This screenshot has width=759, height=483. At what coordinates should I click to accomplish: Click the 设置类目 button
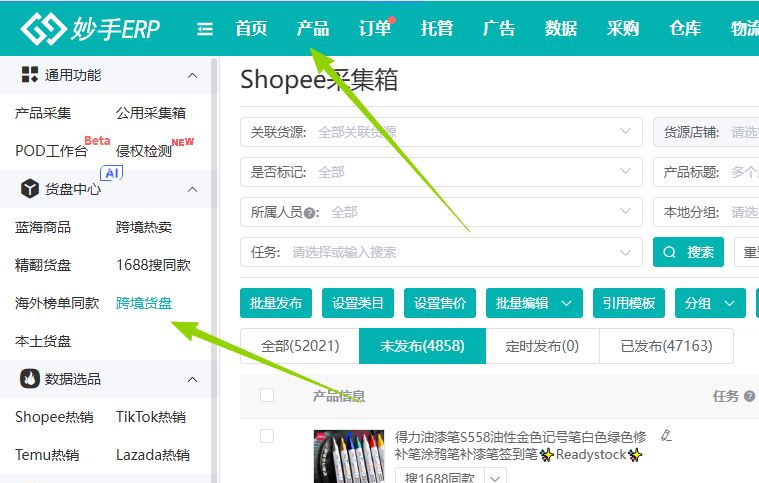point(358,303)
